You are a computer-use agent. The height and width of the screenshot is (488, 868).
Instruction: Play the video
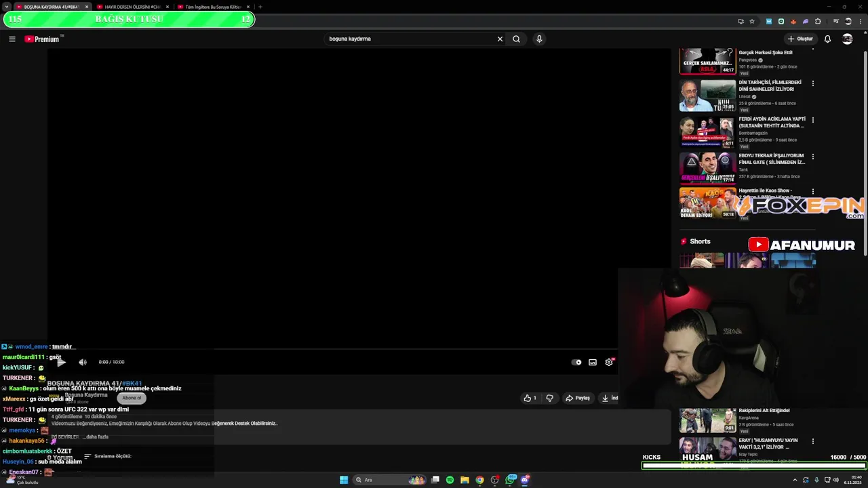[x=61, y=362]
